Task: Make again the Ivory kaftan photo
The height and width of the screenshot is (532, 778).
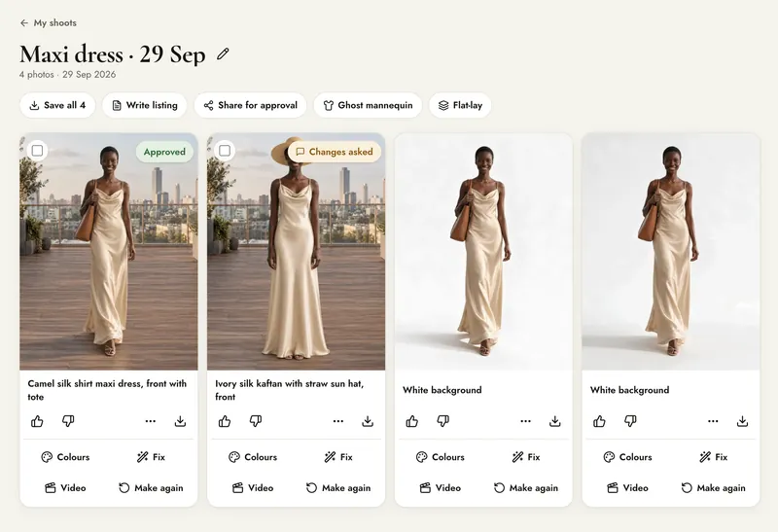Action: [x=338, y=488]
